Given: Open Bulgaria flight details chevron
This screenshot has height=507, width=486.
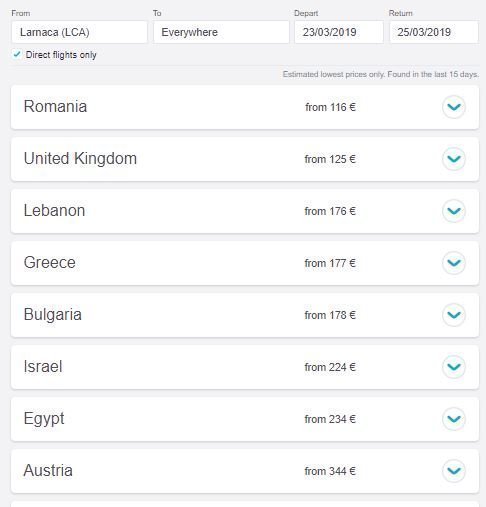Looking at the screenshot, I should (x=454, y=315).
